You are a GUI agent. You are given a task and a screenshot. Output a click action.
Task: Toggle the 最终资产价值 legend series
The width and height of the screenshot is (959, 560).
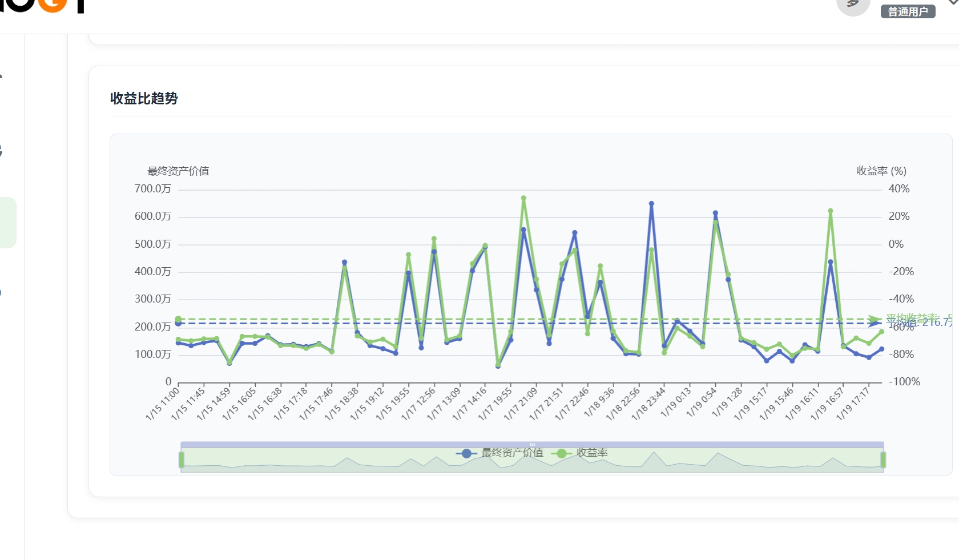point(499,453)
